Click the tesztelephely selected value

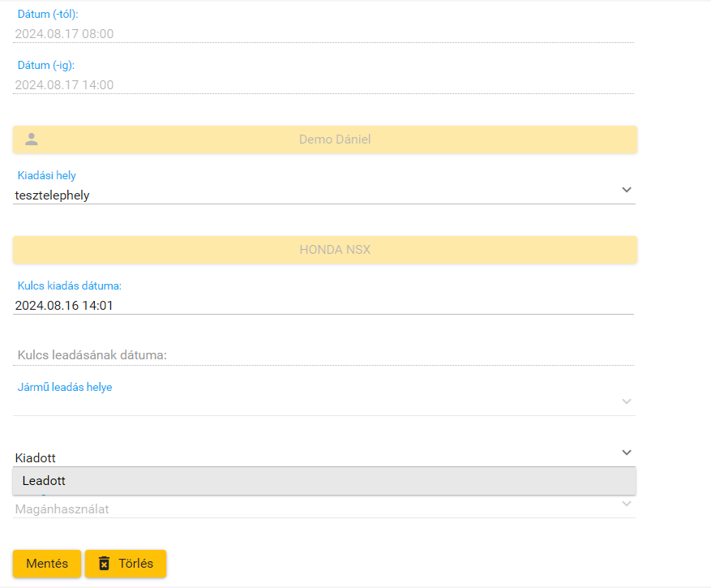[53, 195]
